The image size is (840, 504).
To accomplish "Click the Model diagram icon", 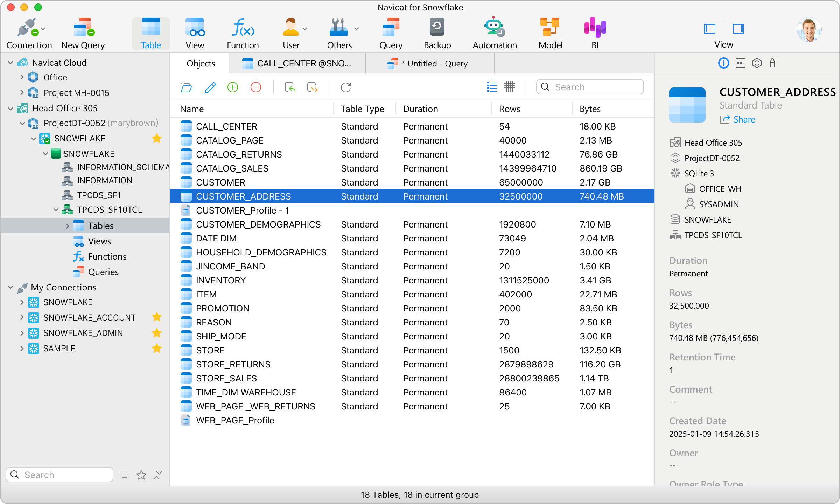I will coord(550,27).
